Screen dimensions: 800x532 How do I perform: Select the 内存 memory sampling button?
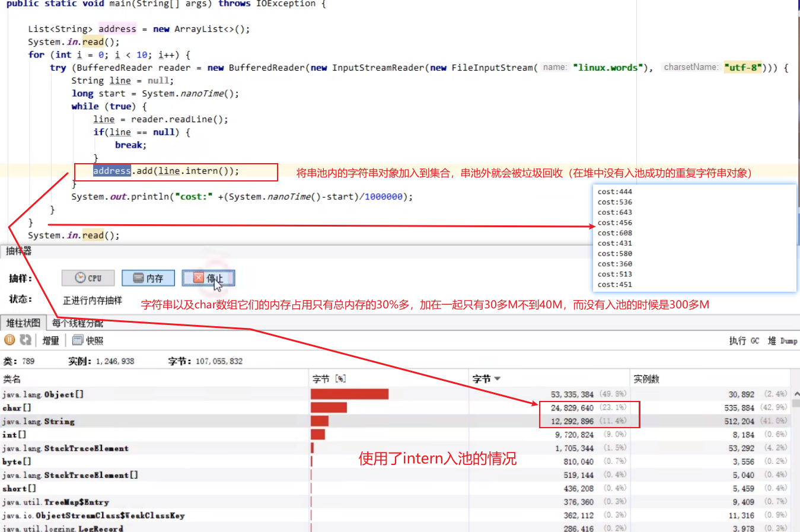(x=148, y=278)
